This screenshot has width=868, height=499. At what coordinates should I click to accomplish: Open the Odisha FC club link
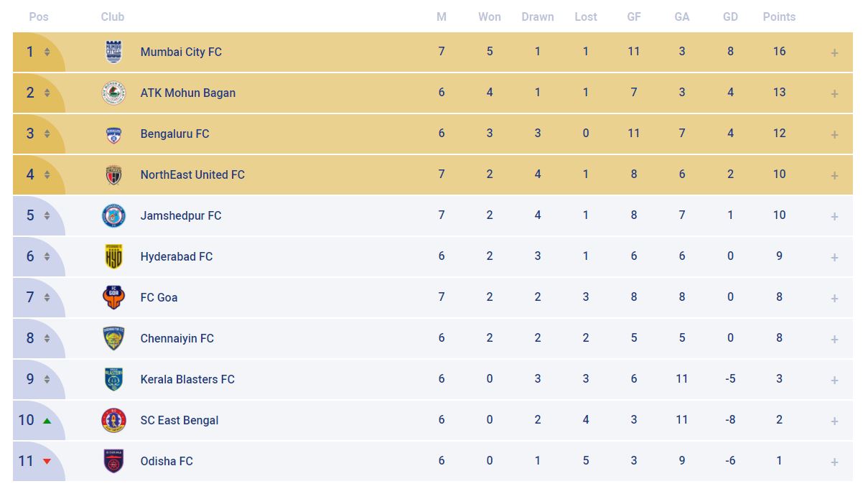tap(167, 461)
